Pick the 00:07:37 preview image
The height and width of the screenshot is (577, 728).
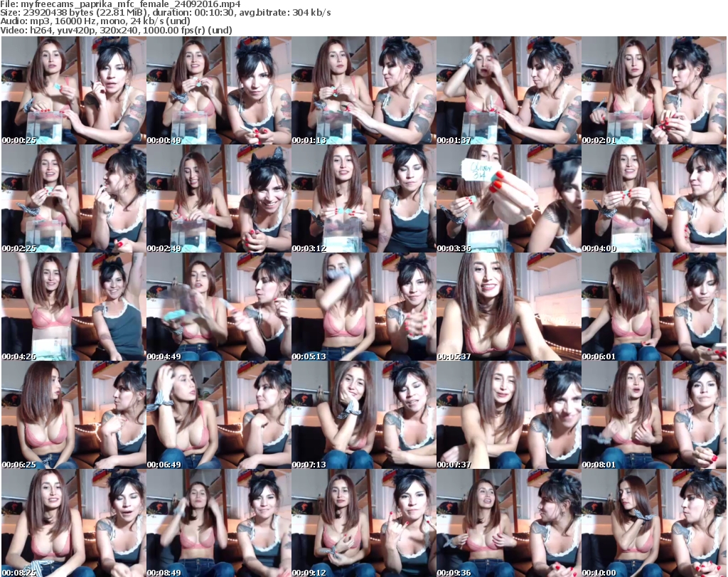(x=508, y=415)
